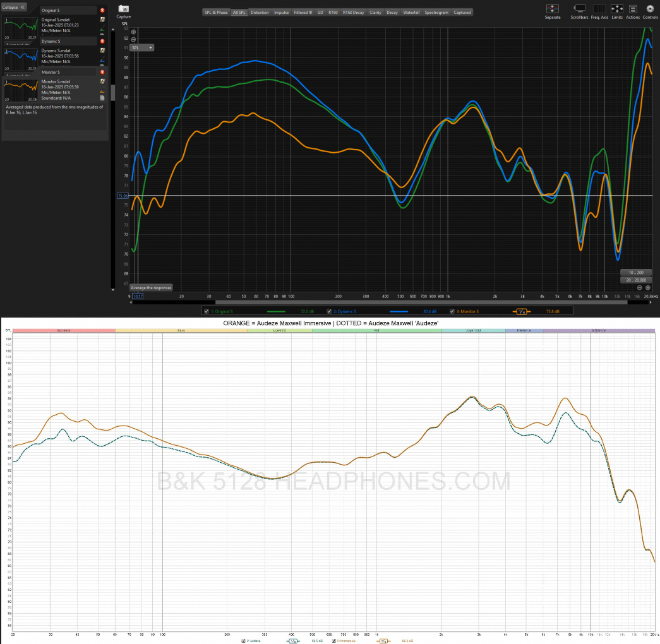The height and width of the screenshot is (644, 660).
Task: Click the Monitor S smoothing indicator in legend
Action: point(522,311)
